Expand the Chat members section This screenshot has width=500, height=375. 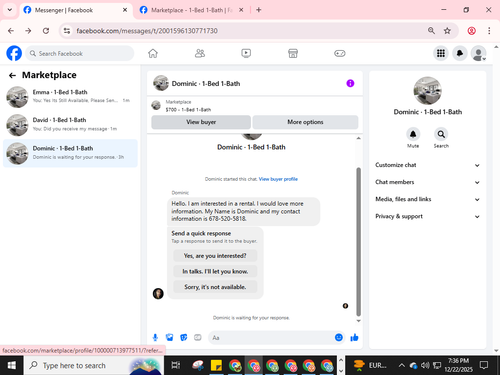427,182
